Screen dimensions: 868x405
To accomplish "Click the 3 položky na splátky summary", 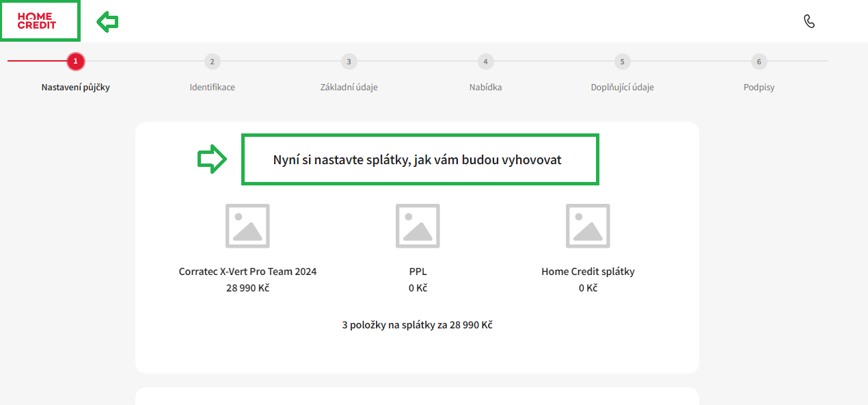I will point(417,325).
